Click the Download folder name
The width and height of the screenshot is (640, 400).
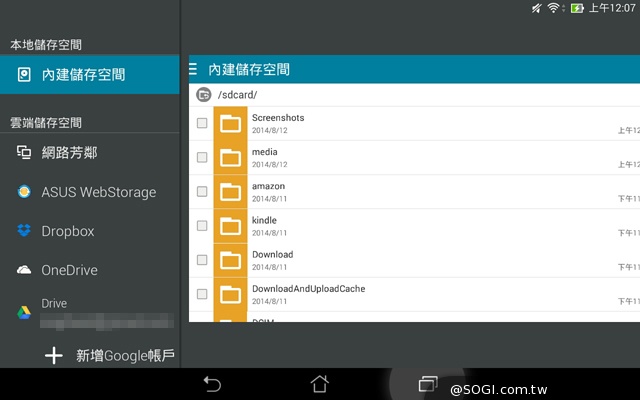273,255
